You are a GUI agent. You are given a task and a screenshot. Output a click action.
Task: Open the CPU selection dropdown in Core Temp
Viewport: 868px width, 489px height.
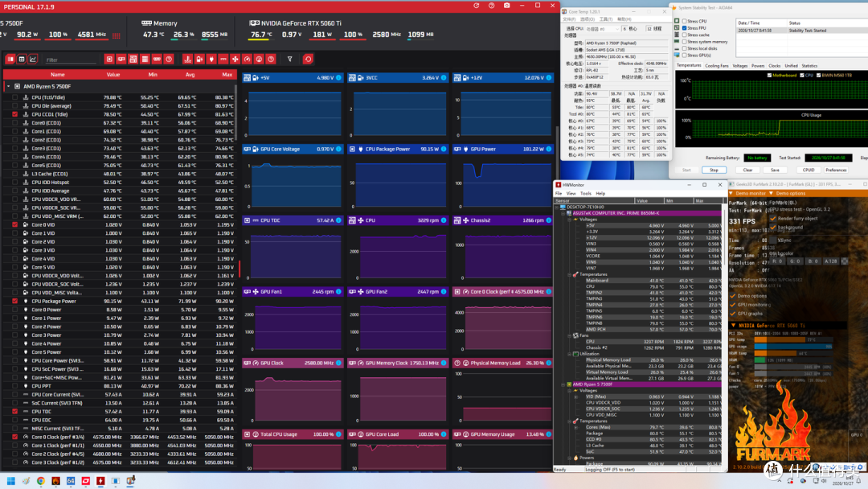[602, 29]
